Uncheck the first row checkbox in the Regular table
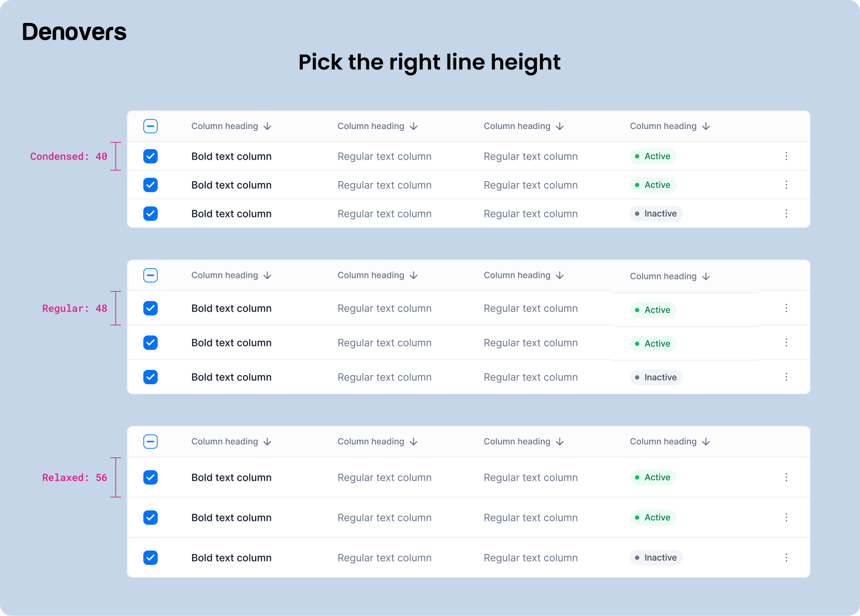This screenshot has width=860, height=616. (150, 308)
